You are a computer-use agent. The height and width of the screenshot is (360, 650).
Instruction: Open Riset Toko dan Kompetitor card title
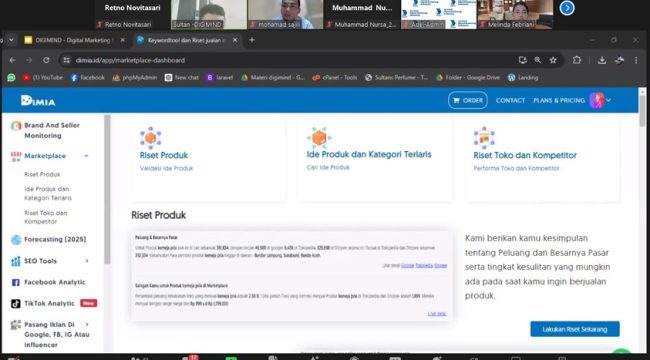525,155
